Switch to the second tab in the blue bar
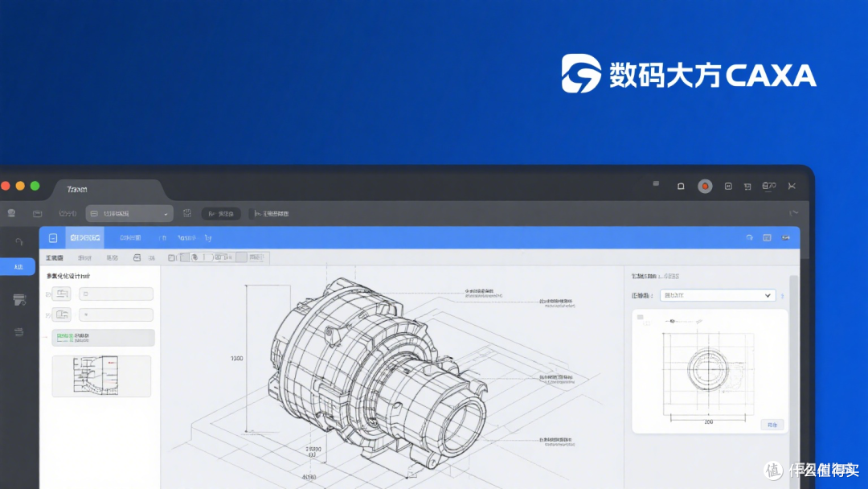Viewport: 868px width, 489px height. click(130, 237)
